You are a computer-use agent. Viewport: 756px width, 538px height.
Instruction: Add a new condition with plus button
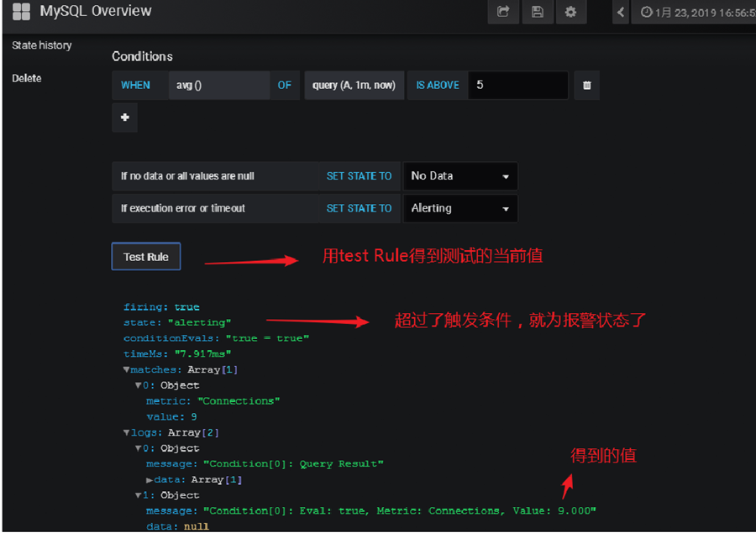tap(125, 117)
